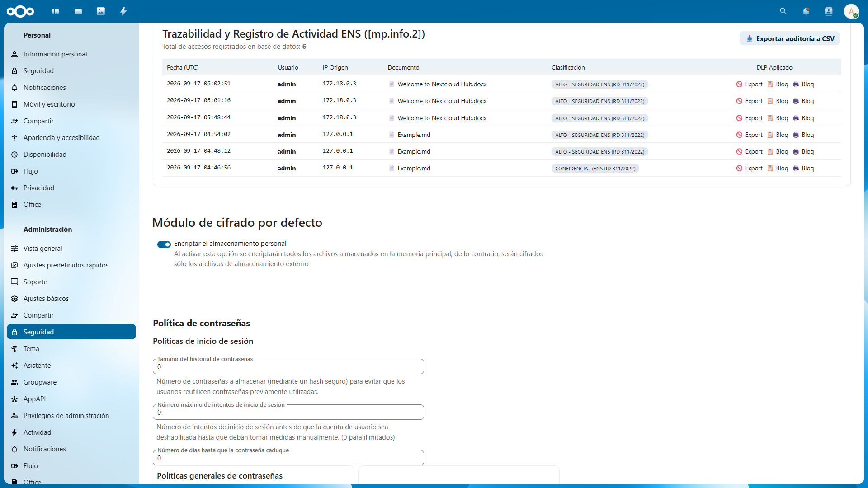Click date 2026-09-17 05:48:44
This screenshot has width=868, height=488.
198,117
